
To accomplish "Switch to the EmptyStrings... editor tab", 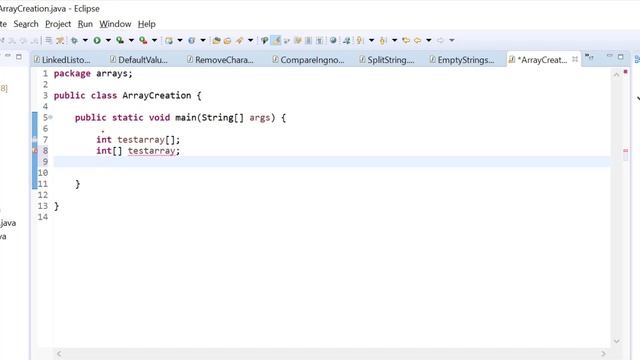I will coord(462,60).
